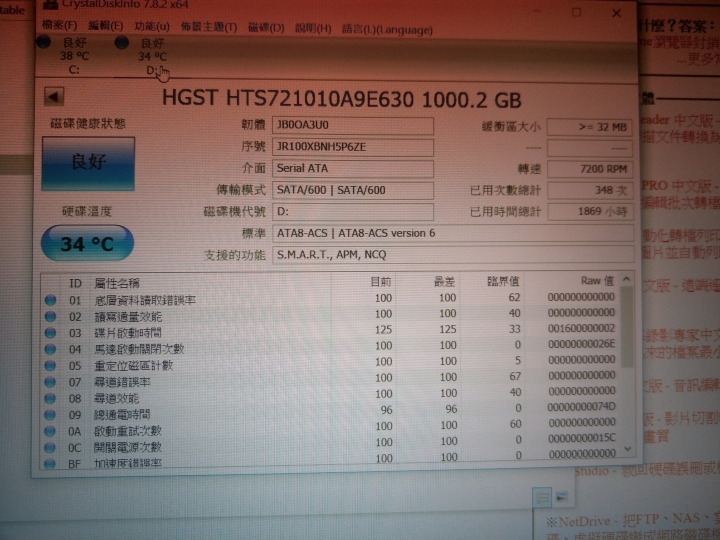Click status dot of attribute 02
720x540 pixels.
[51, 317]
